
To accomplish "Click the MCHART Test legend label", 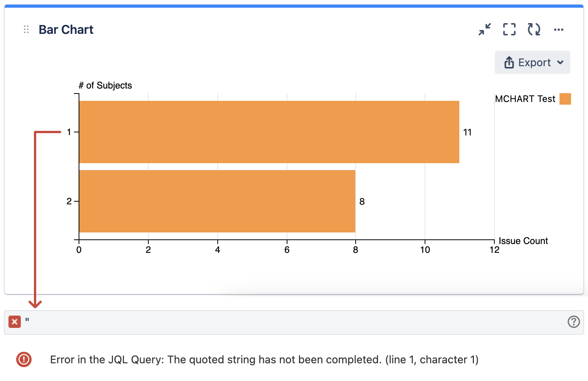I will click(525, 99).
